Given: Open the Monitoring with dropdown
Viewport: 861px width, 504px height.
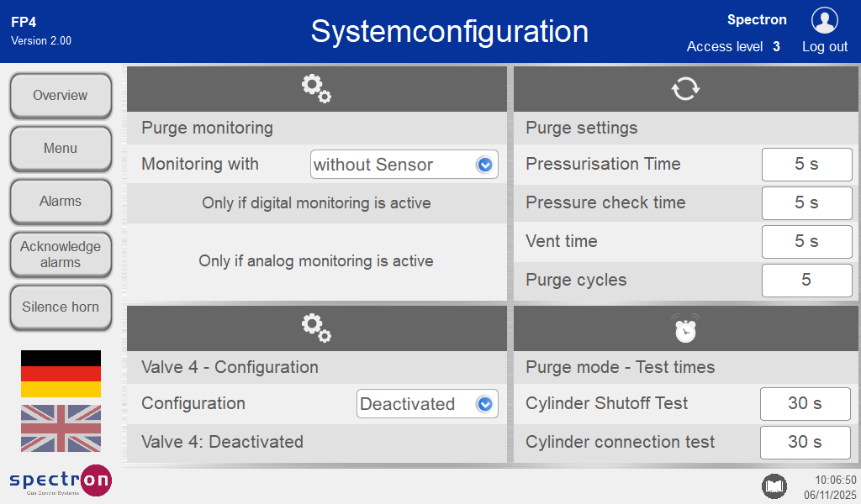Looking at the screenshot, I should [x=404, y=165].
